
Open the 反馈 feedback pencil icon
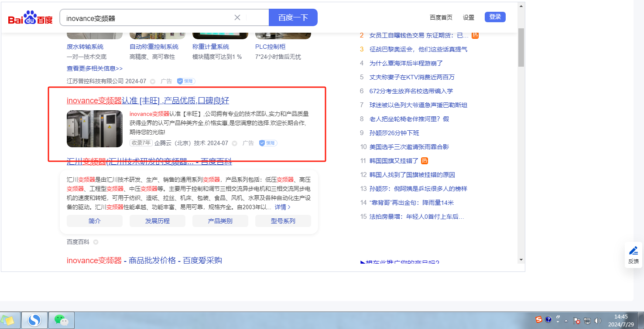tap(633, 251)
